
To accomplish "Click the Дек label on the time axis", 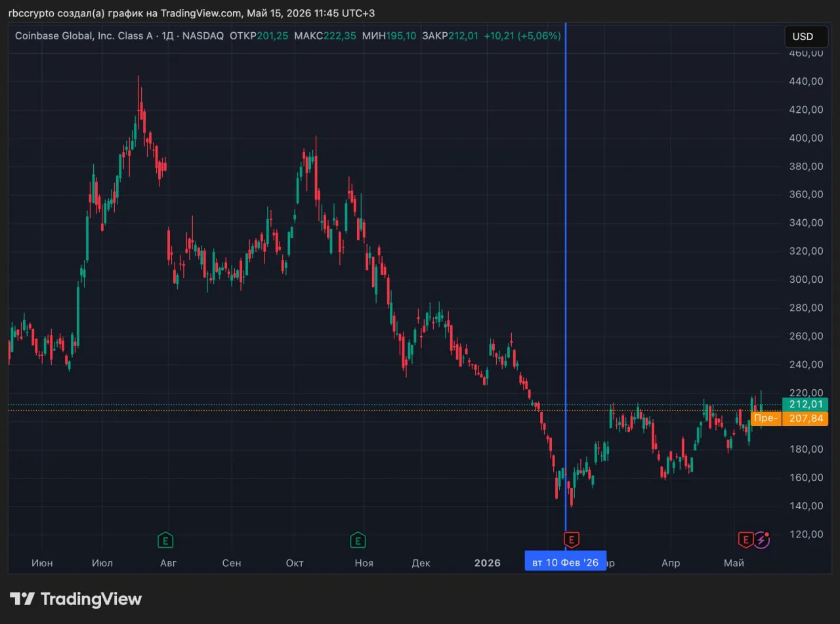I will point(421,563).
